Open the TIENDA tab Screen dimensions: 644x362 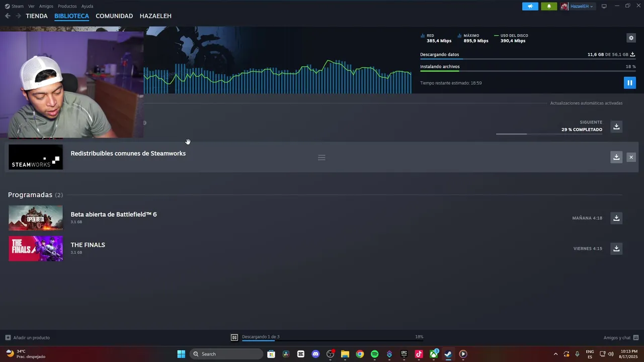[37, 16]
